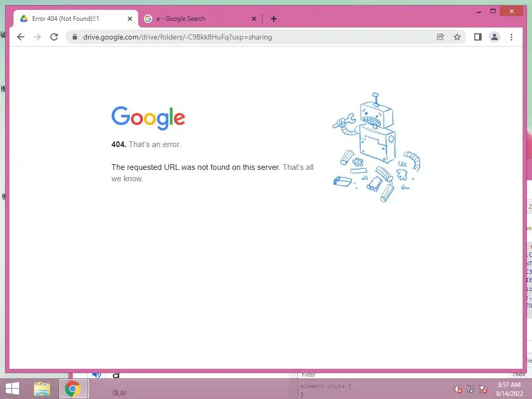Open File Explorer from the taskbar
The image size is (532, 399).
(x=42, y=389)
